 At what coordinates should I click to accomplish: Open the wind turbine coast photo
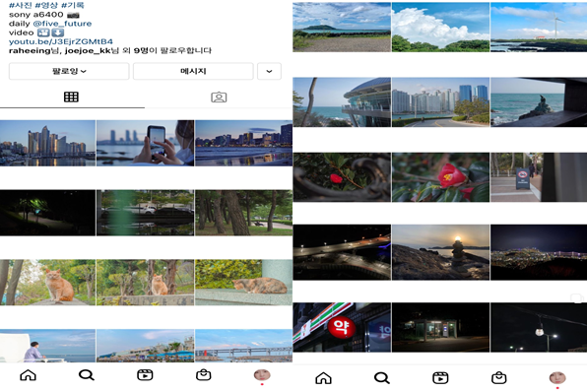tap(539, 27)
